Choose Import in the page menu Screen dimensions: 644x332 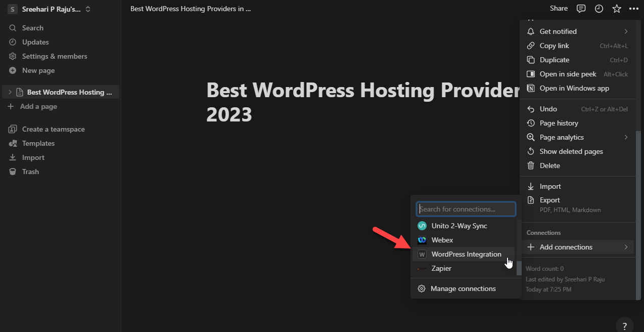578,186
